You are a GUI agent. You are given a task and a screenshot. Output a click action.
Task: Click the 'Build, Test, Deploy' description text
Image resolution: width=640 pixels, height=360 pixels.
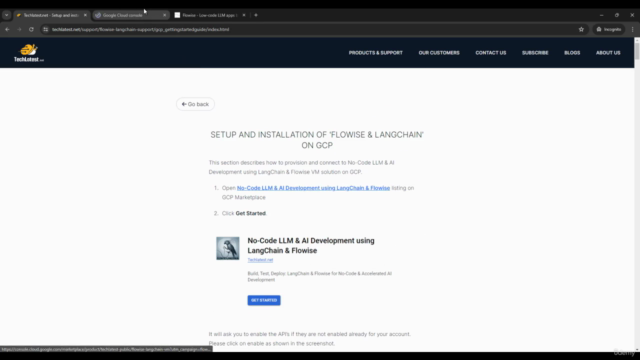[x=320, y=276]
